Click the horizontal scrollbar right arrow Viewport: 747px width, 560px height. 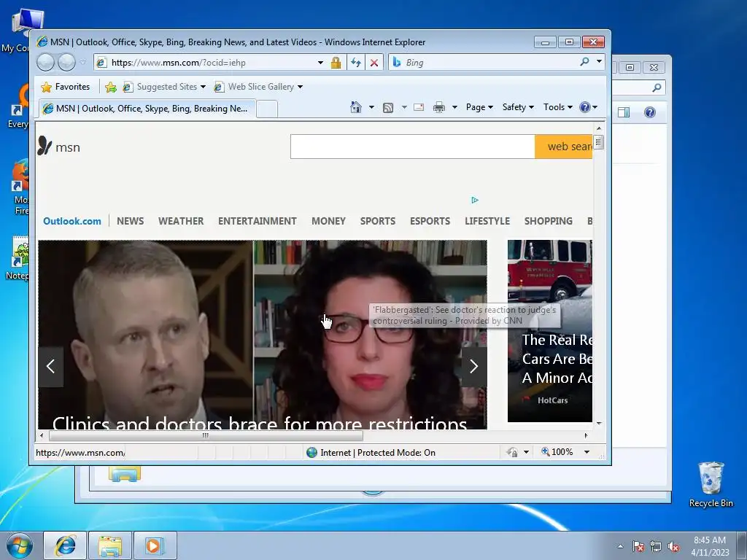[586, 435]
